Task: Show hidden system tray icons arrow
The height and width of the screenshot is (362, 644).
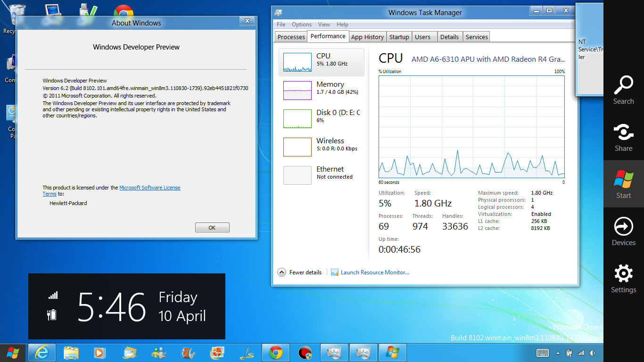Action: tap(558, 353)
